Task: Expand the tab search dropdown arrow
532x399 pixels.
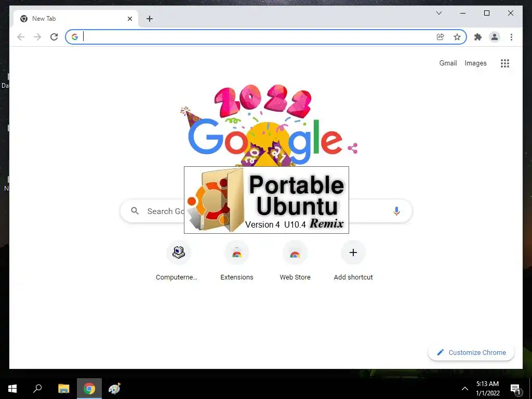Action: pyautogui.click(x=438, y=13)
